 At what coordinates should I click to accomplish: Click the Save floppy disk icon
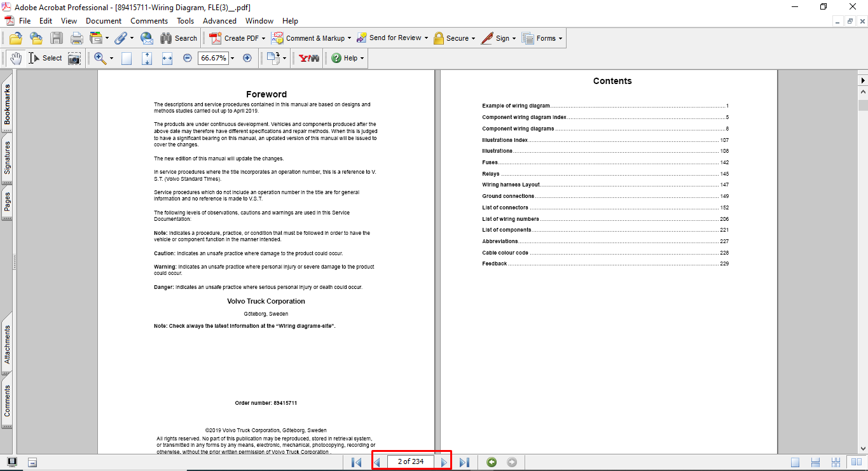[57, 38]
